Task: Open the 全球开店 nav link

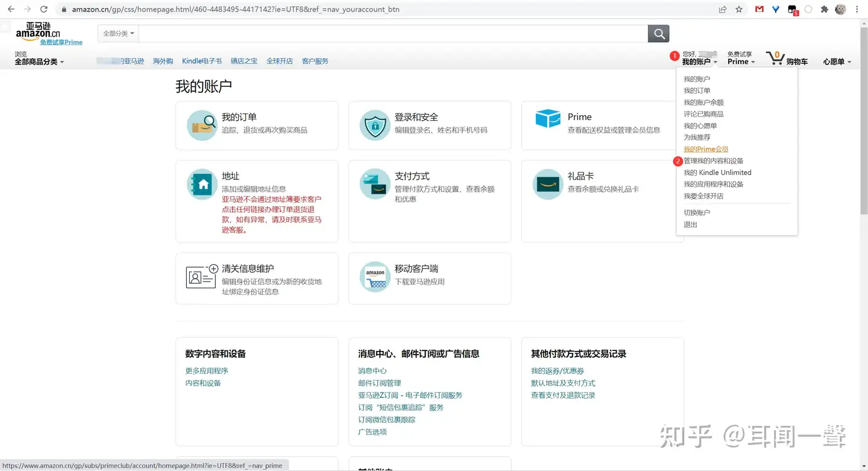Action: pyautogui.click(x=280, y=61)
